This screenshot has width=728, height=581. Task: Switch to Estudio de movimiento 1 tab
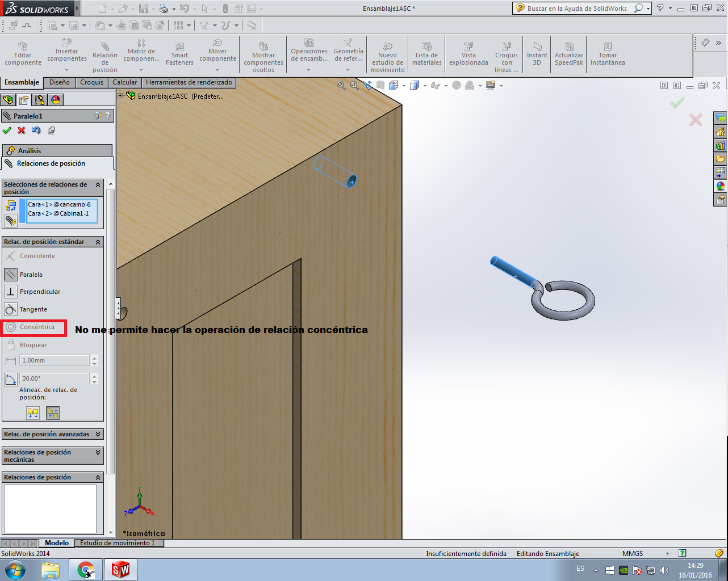[x=118, y=543]
